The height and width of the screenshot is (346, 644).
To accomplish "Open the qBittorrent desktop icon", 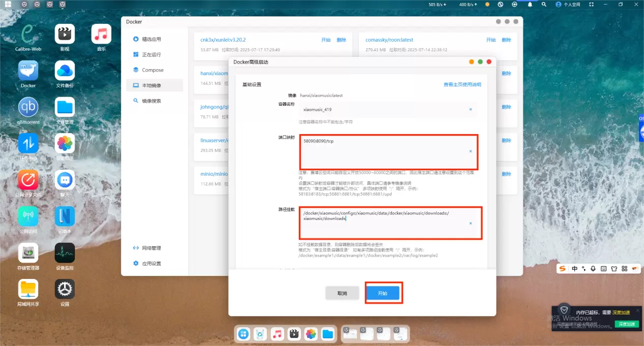I will [28, 107].
